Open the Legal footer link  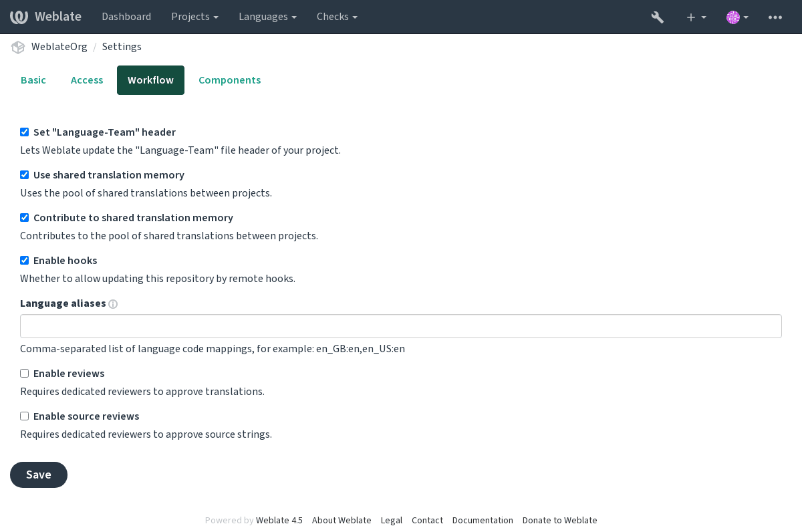pos(392,520)
